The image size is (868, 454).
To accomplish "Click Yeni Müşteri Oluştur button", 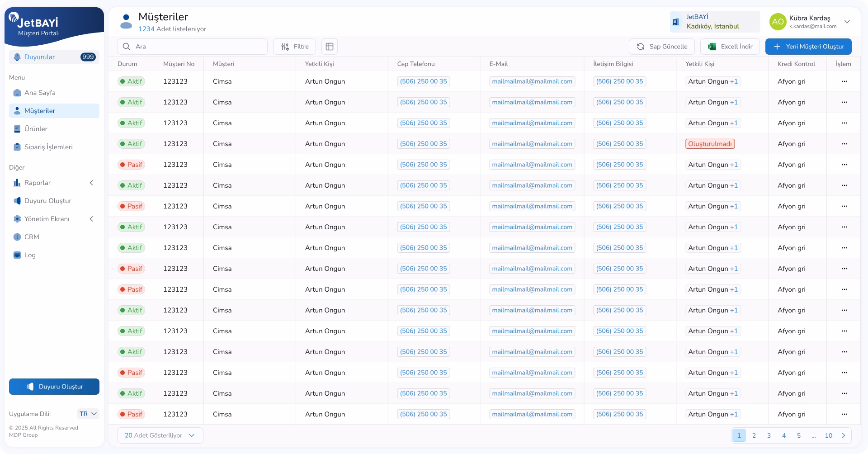I will coord(808,47).
